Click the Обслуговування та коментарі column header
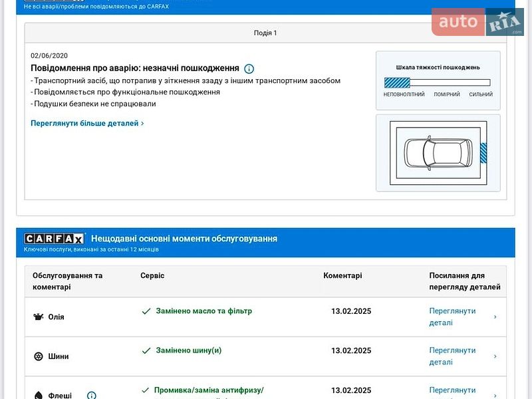 (67, 281)
